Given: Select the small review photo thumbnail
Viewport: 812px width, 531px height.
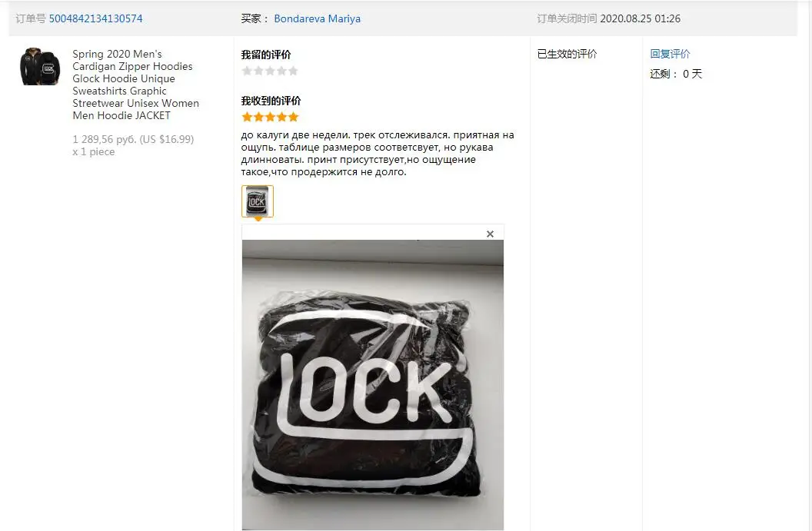Looking at the screenshot, I should [258, 201].
